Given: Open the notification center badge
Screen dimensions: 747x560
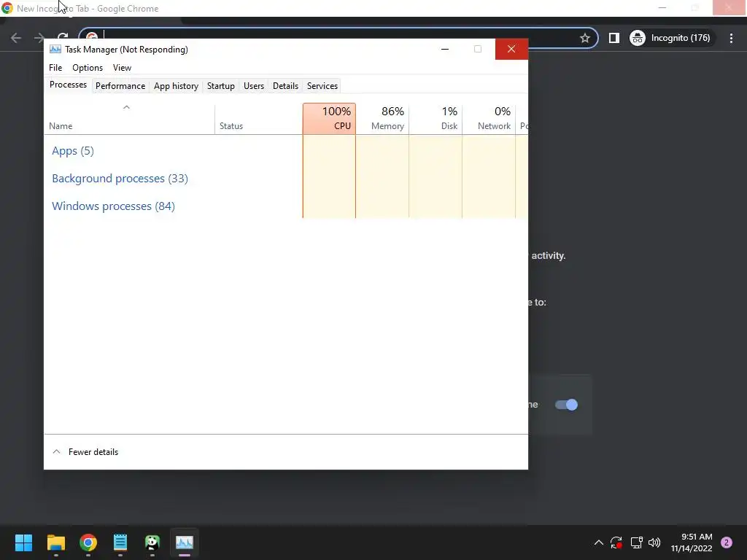Looking at the screenshot, I should pos(726,542).
